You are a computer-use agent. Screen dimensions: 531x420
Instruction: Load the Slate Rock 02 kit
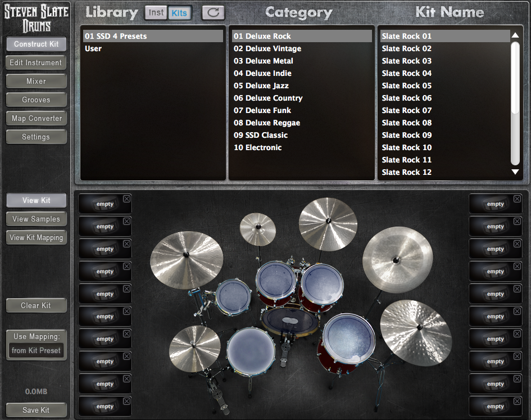(445, 48)
